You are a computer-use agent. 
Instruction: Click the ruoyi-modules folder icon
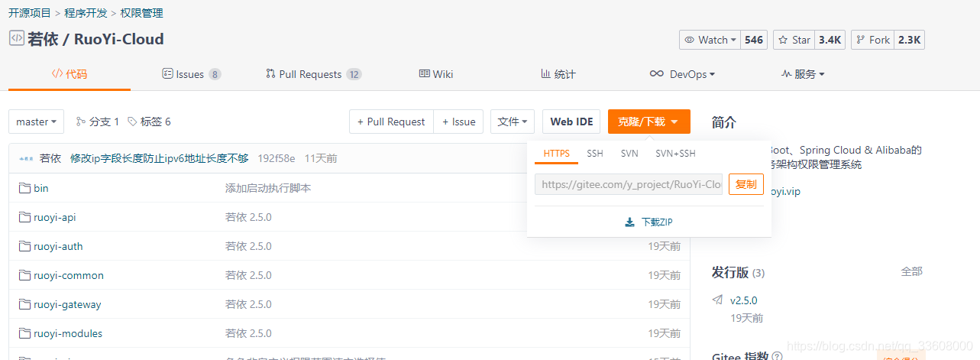click(x=24, y=333)
